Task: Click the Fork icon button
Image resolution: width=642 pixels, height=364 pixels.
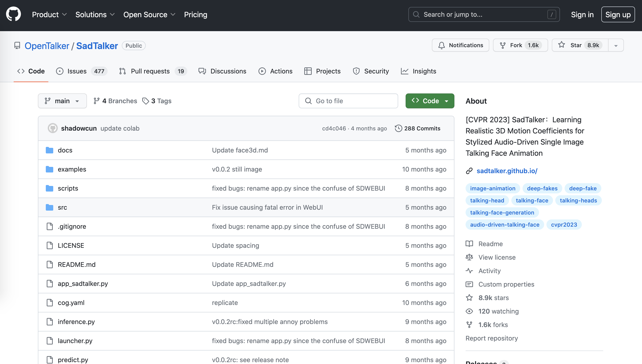Action: point(503,45)
